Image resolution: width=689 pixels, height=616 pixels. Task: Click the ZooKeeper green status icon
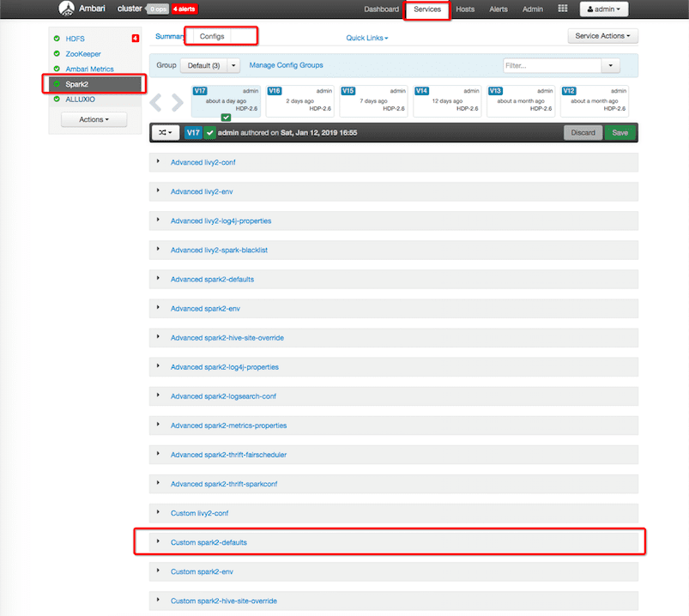57,53
